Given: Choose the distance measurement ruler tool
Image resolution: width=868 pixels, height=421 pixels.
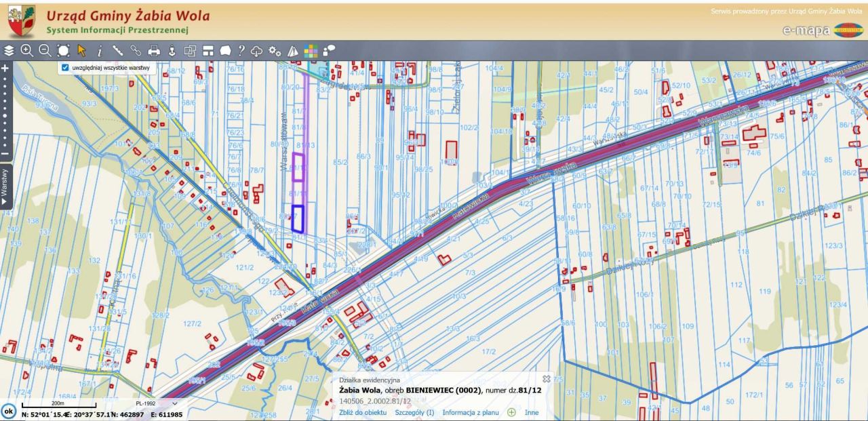Looking at the screenshot, I should pyautogui.click(x=118, y=51).
